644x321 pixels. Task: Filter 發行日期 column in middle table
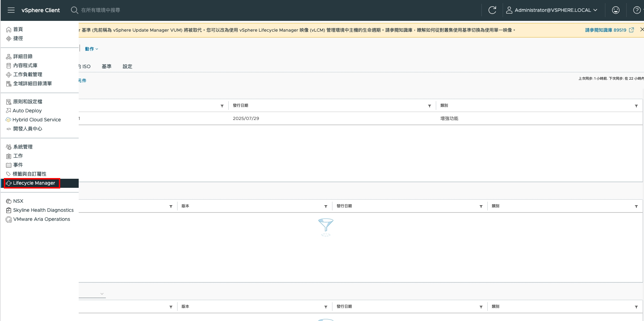click(481, 206)
